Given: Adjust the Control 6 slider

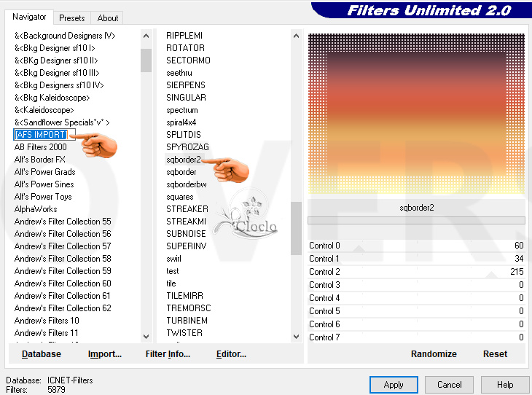Looking at the screenshot, I should coord(416,324).
